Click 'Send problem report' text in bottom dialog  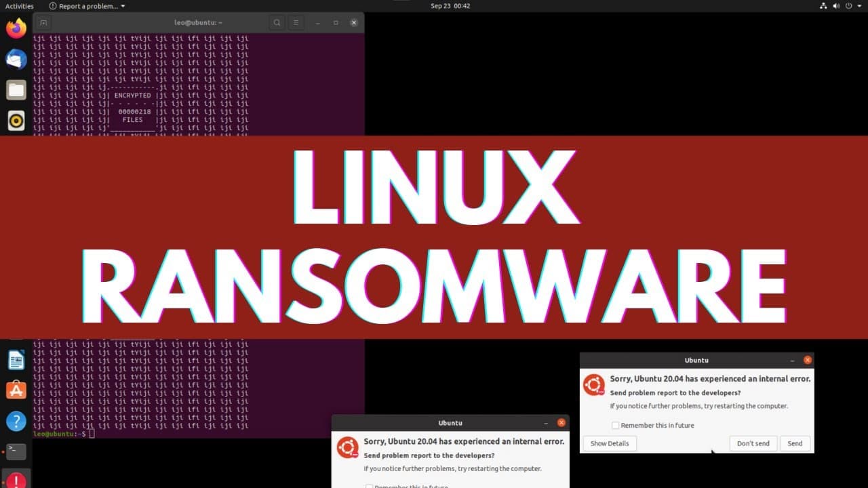pyautogui.click(x=429, y=455)
